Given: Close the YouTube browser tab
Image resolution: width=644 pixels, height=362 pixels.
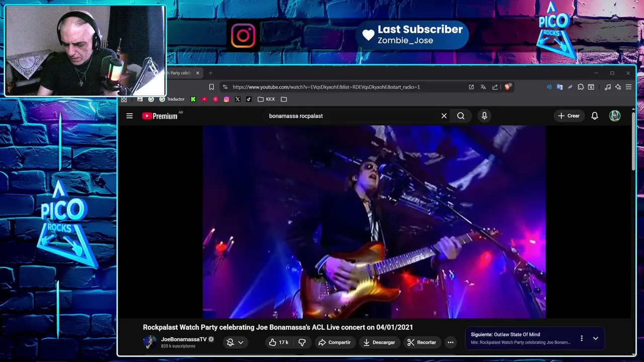Looking at the screenshot, I should pos(197,73).
